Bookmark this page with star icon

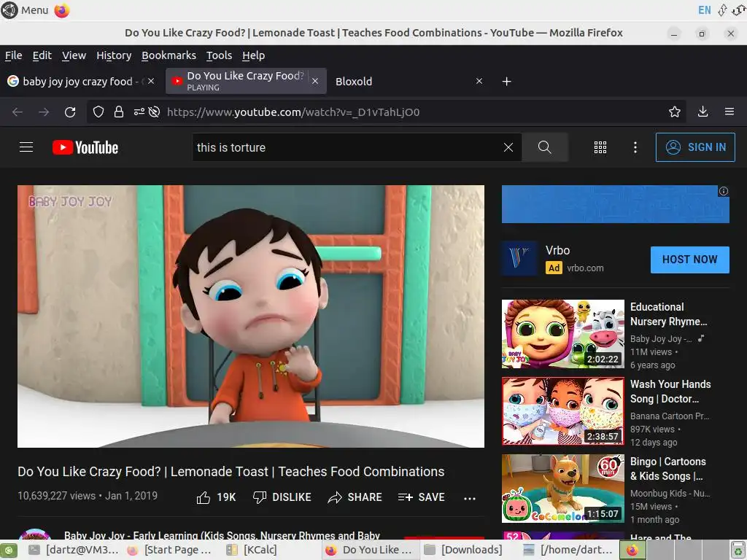pyautogui.click(x=675, y=112)
